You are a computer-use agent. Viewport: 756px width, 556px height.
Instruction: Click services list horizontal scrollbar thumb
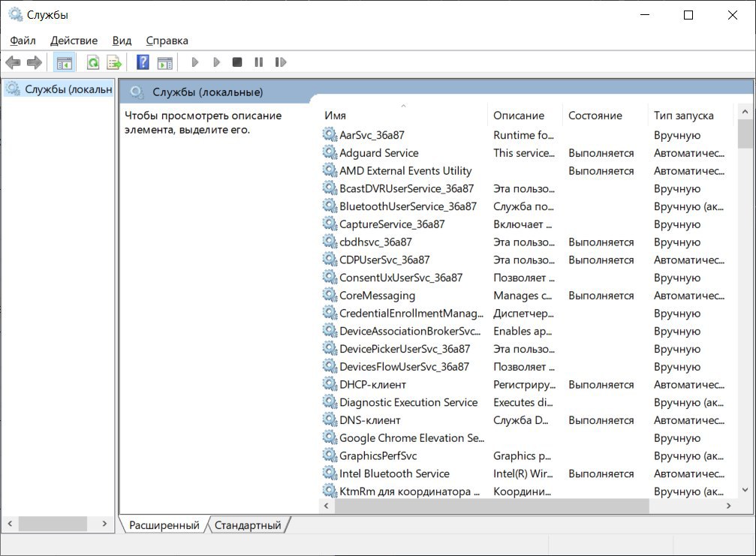[492, 506]
